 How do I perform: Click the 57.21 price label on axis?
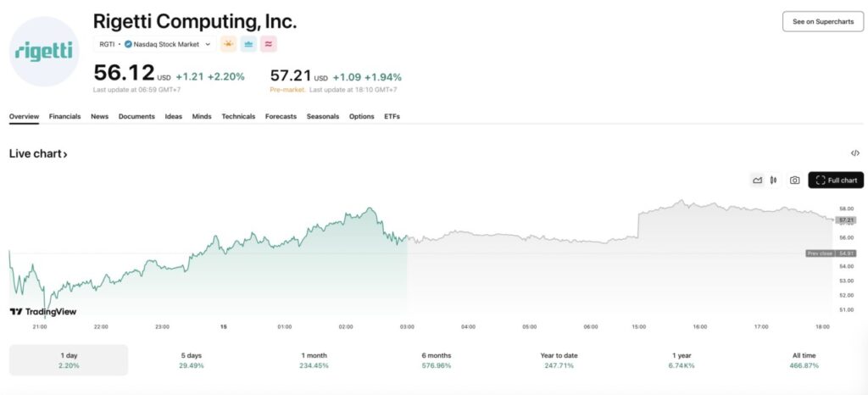845,220
